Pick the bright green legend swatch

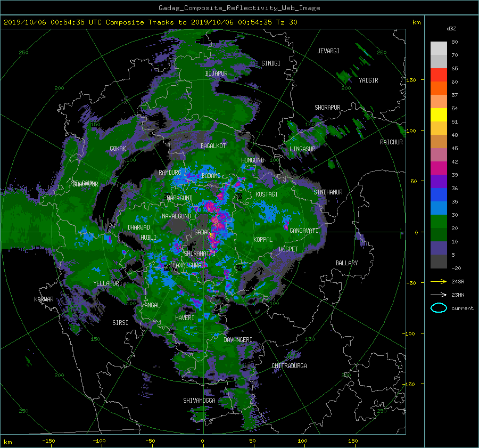439,222
